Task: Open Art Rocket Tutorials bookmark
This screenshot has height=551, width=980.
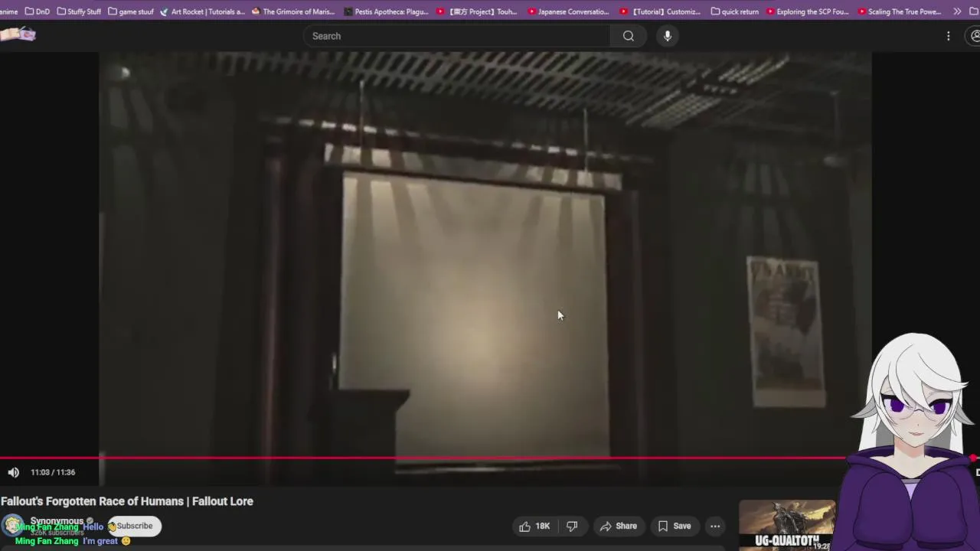Action: (202, 11)
